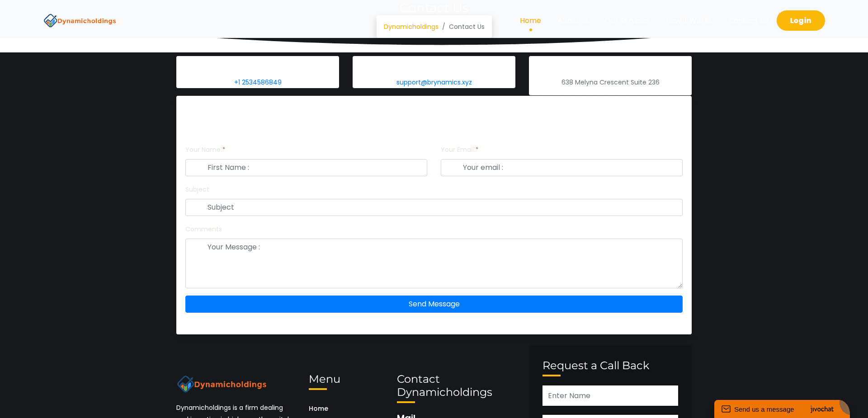Open the "How it Works" navigation item

(689, 20)
